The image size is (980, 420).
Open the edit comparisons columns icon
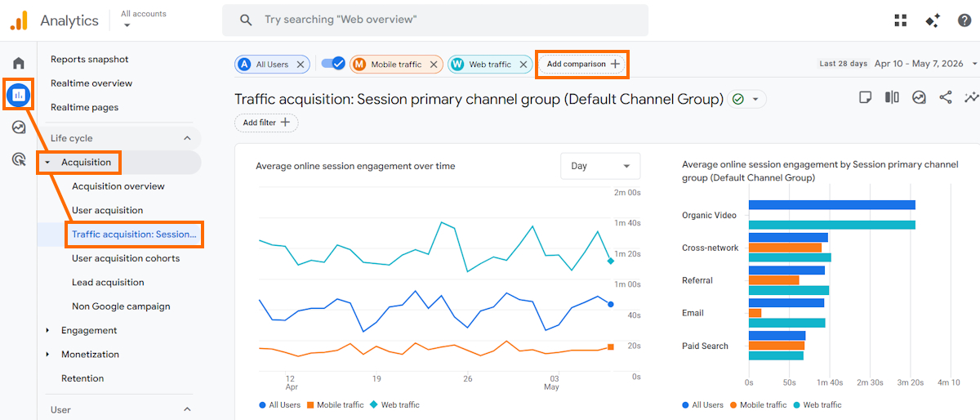pyautogui.click(x=892, y=98)
